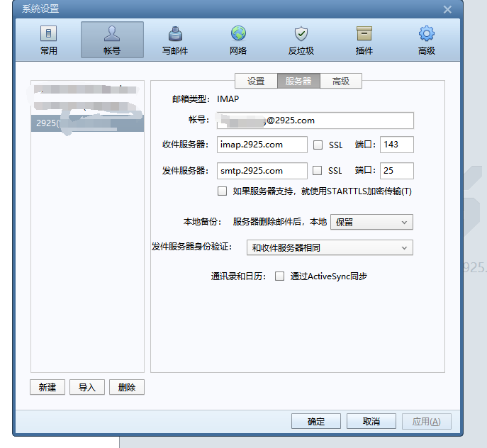Switch to the 设置 tab
The height and width of the screenshot is (448, 487).
(x=256, y=81)
